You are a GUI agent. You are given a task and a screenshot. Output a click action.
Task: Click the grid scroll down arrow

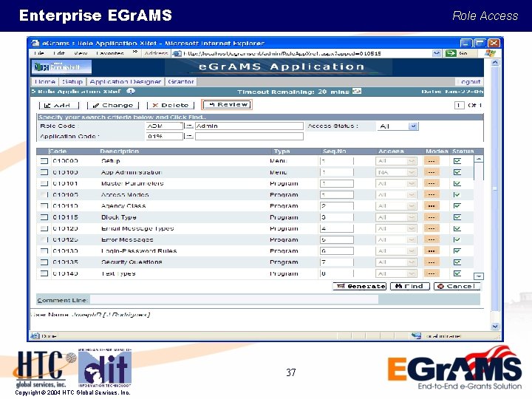click(479, 276)
